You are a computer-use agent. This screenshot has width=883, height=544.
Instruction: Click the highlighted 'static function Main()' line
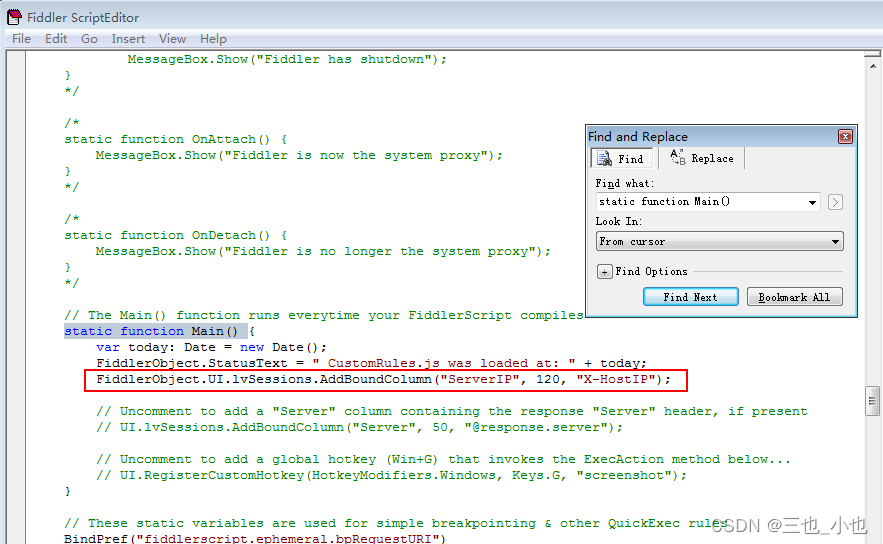point(159,331)
